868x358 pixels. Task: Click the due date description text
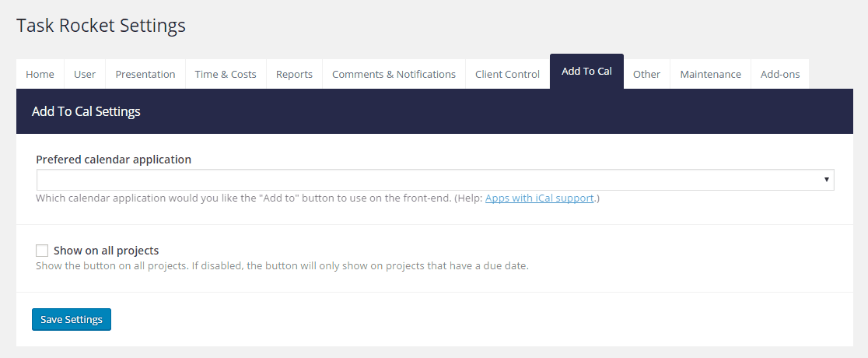pyautogui.click(x=282, y=266)
